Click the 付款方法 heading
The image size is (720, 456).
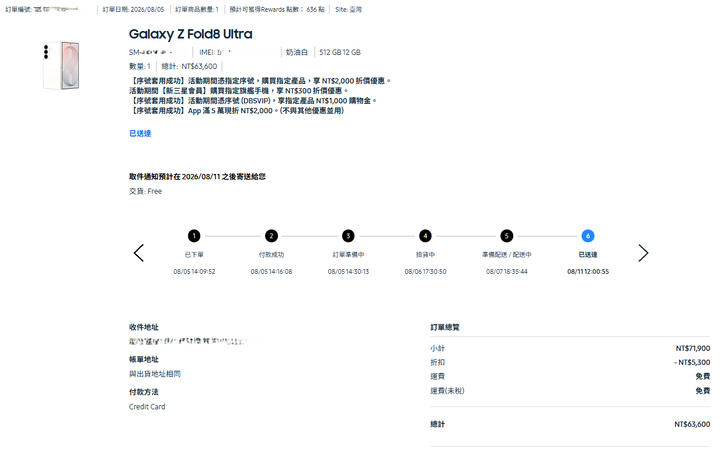144,392
